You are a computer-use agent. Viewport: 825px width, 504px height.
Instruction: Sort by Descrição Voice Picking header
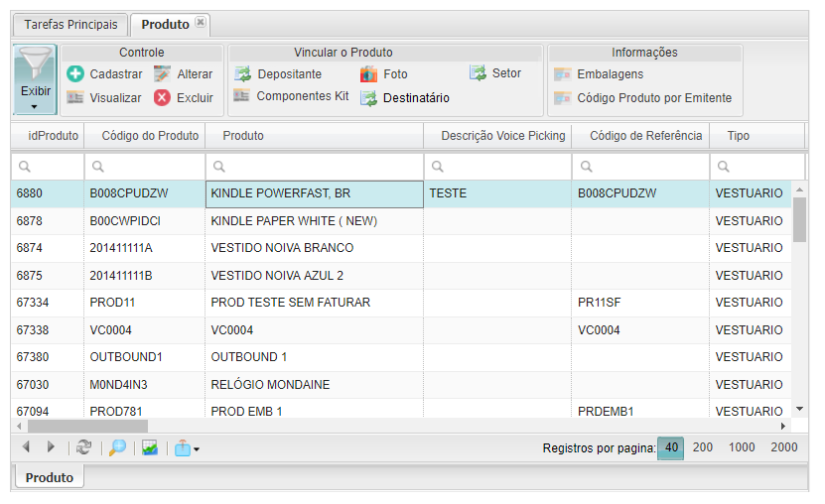[497, 136]
